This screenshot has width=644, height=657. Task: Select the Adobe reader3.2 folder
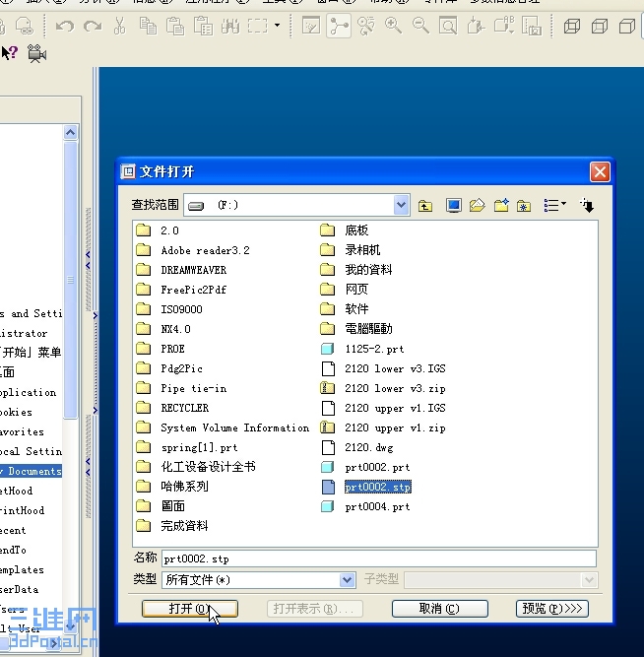click(x=205, y=250)
